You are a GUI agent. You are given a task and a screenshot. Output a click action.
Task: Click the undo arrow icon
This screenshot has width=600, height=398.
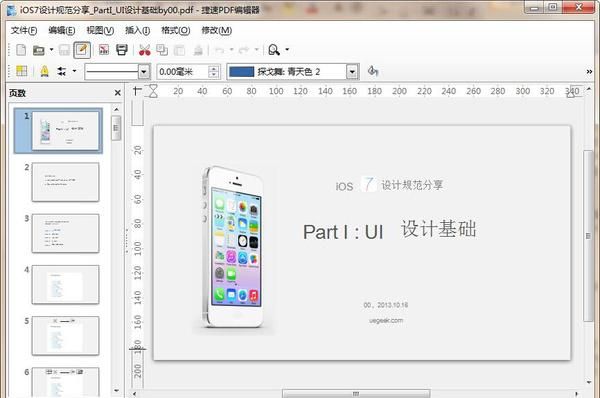point(219,50)
